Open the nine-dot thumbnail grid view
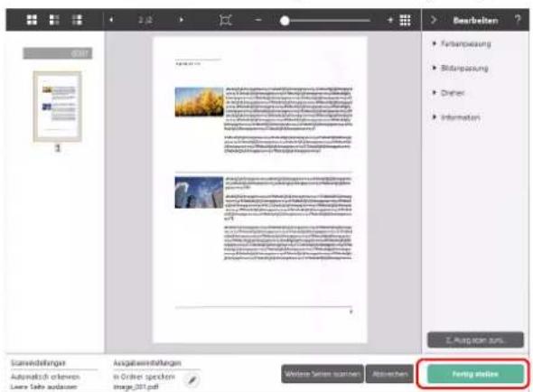This screenshot has height=392, width=533. point(406,20)
